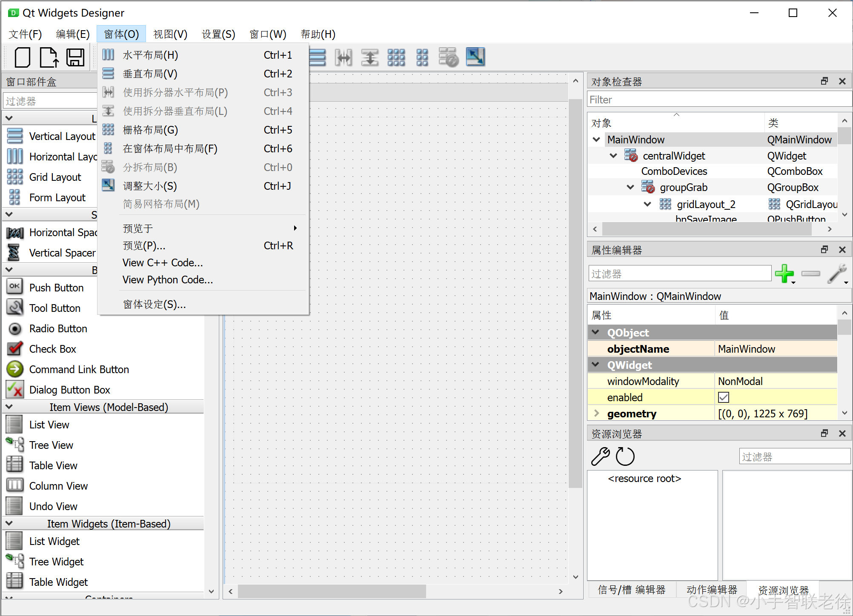Open the 帮助(H) menu

[x=318, y=34]
